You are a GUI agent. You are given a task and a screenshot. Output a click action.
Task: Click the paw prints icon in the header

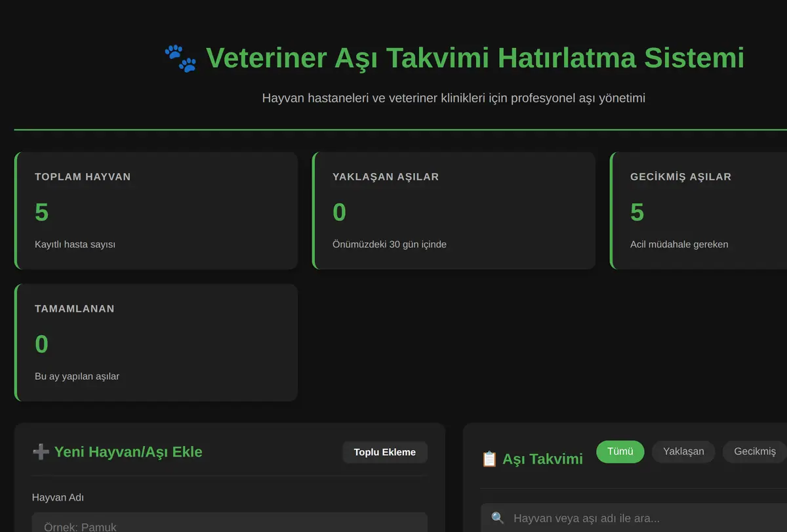[180, 58]
